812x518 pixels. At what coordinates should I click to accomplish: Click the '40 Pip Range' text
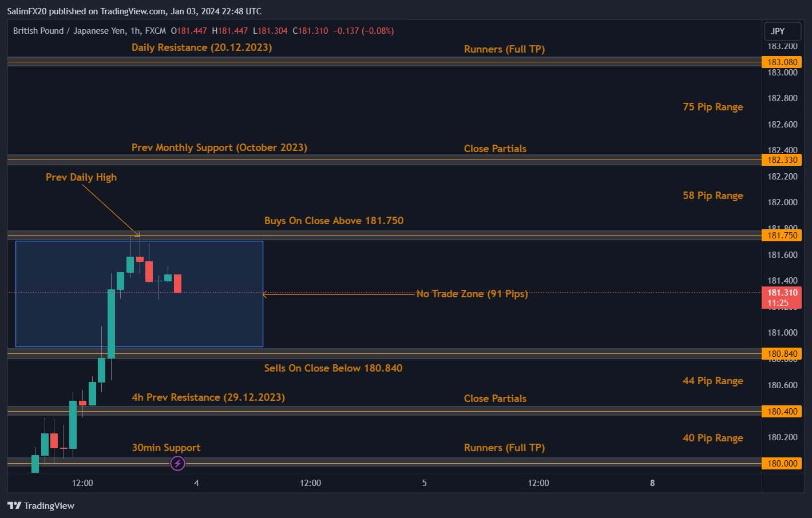pos(713,438)
